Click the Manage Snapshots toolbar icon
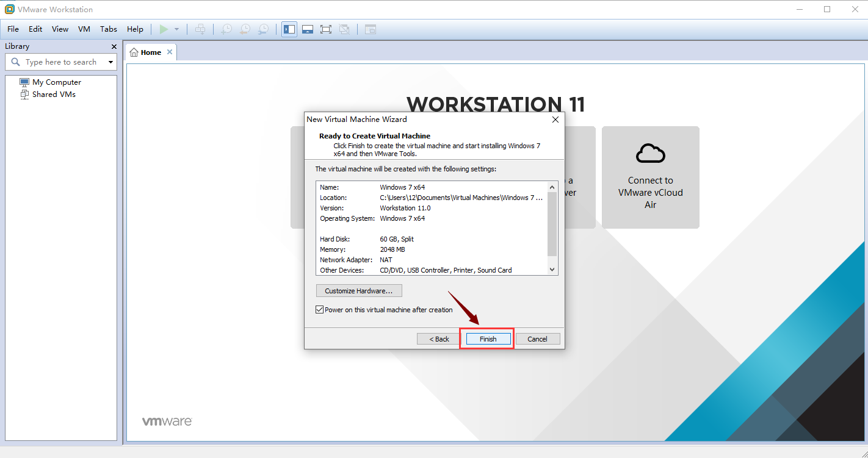The width and height of the screenshot is (868, 458). pos(263,29)
